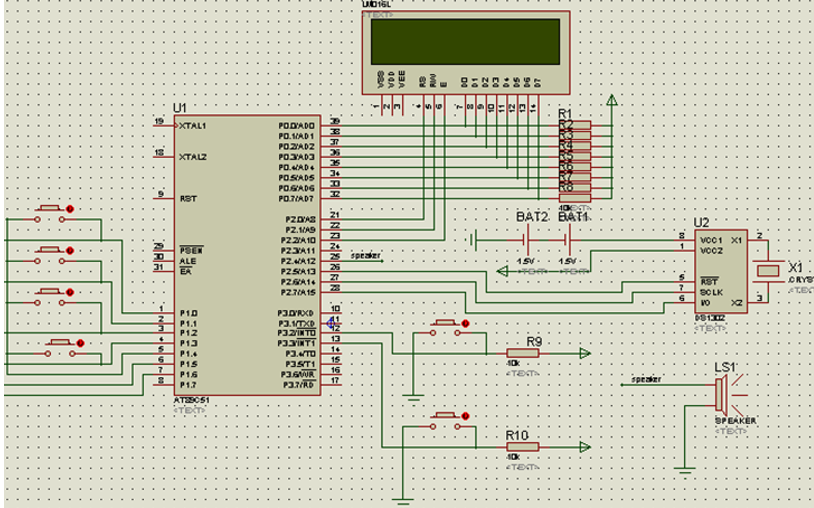The width and height of the screenshot is (814, 508).
Task: Click the XTAL1 pin label on U1
Action: pyautogui.click(x=193, y=126)
